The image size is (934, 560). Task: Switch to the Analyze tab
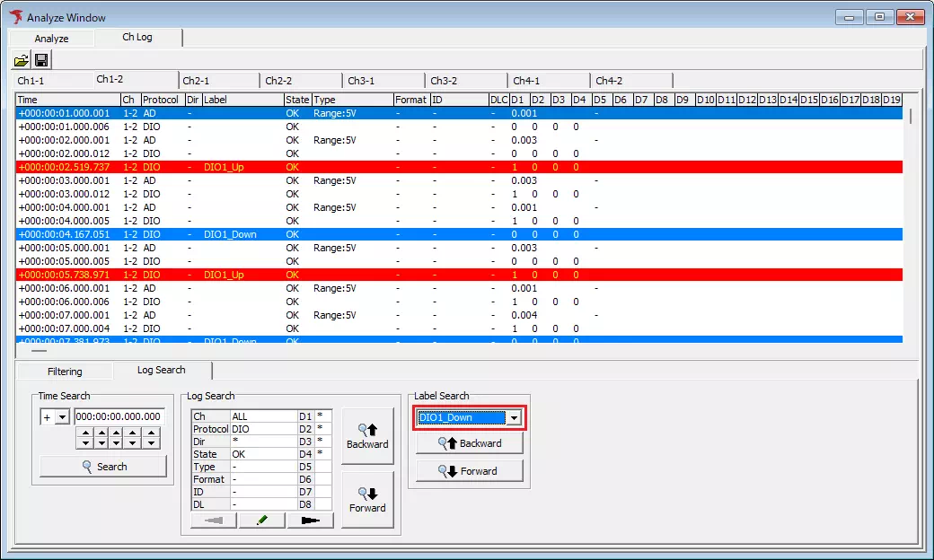[x=51, y=39]
